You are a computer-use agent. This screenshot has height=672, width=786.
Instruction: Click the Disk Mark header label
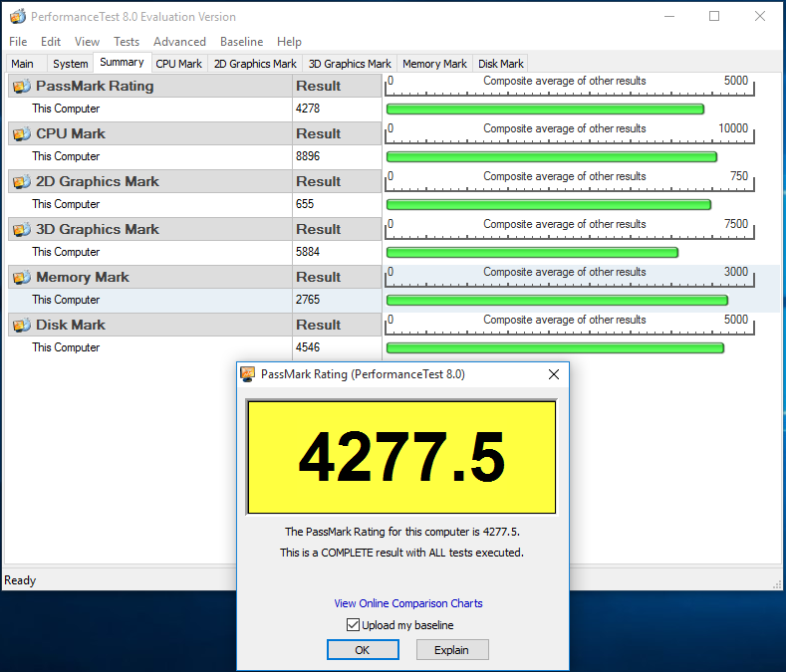[71, 325]
